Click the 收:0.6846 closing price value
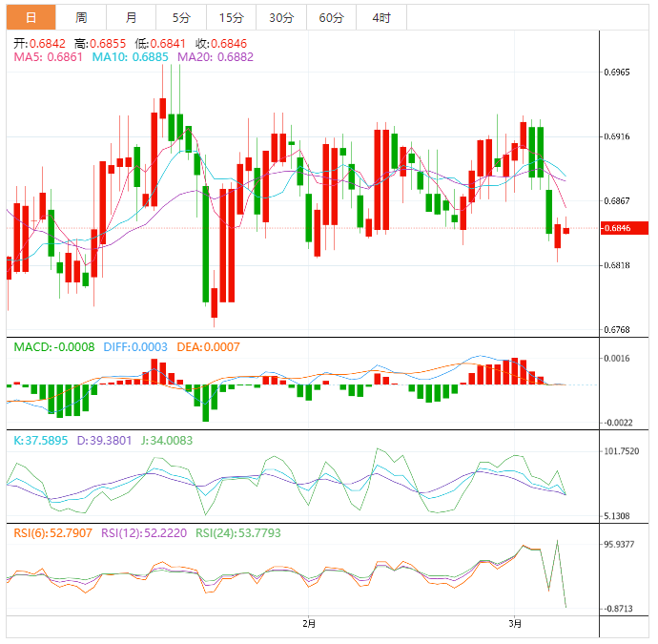The height and width of the screenshot is (644, 658). [221, 44]
